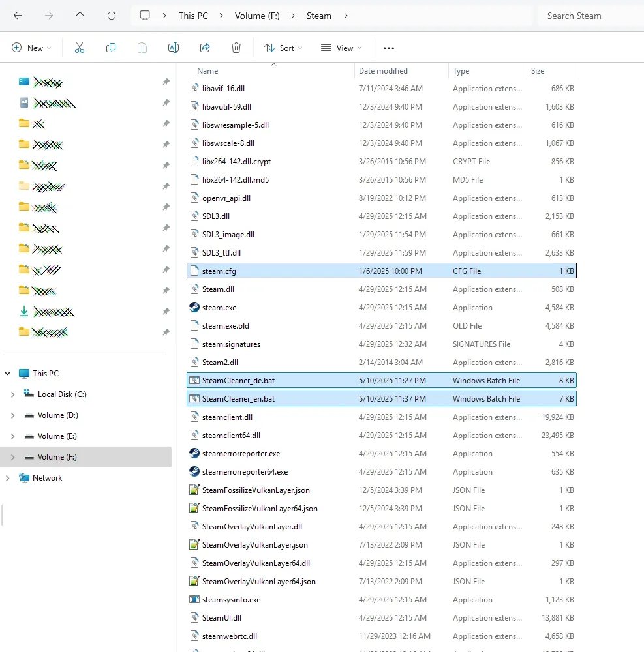The height and width of the screenshot is (652, 644).
Task: Select the steam.exe application icon
Action: tap(194, 307)
